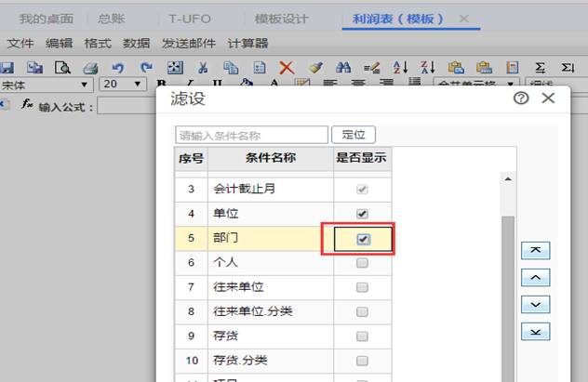Screen dimensions: 588x382
Task: Click the Cut scissors icon
Action: [202, 68]
